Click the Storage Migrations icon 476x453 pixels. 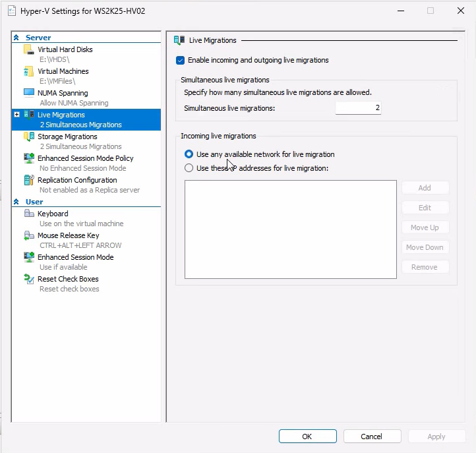click(x=29, y=136)
